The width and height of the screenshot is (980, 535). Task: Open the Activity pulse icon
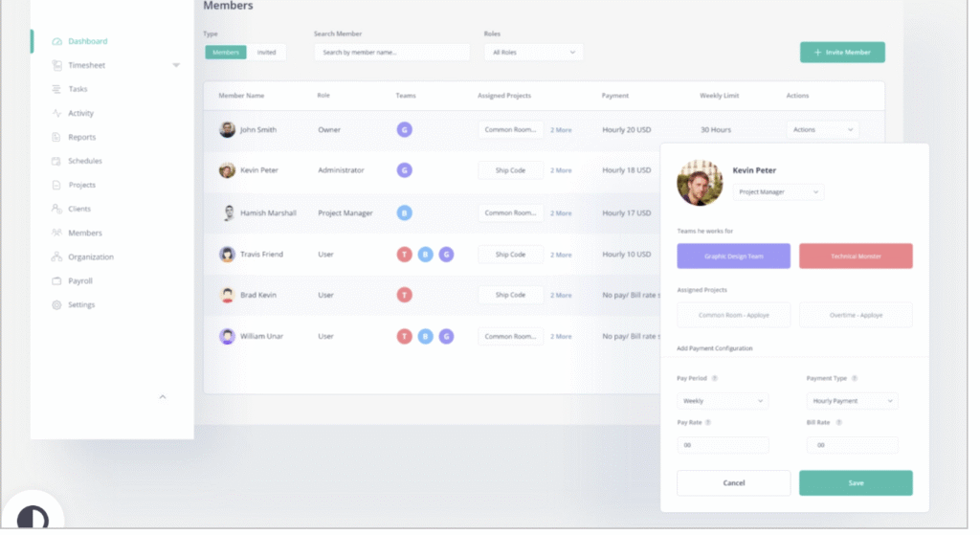click(57, 113)
